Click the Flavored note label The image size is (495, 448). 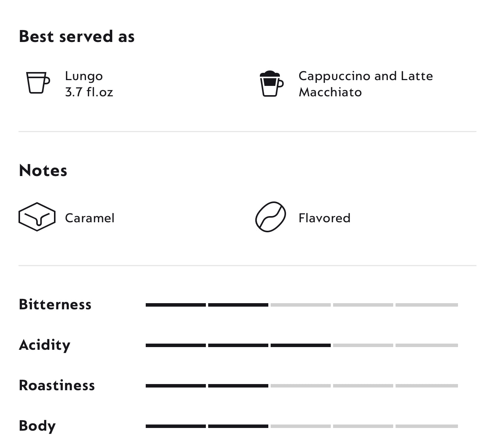(324, 218)
